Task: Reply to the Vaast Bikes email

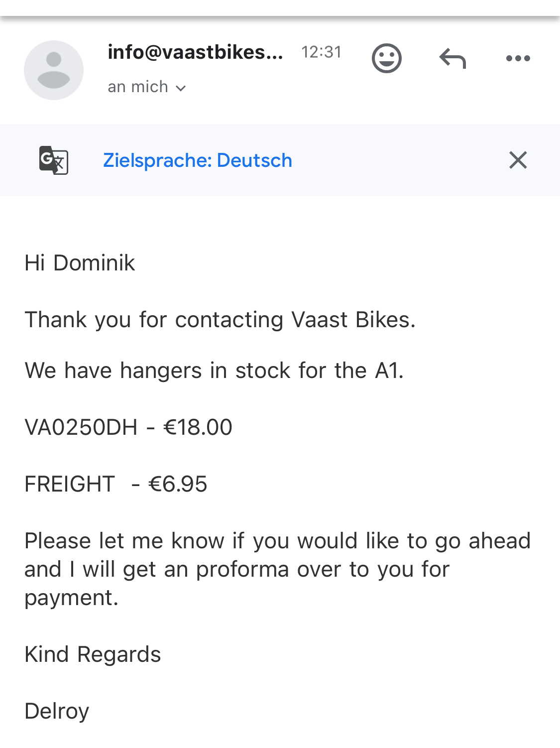Action: [452, 58]
